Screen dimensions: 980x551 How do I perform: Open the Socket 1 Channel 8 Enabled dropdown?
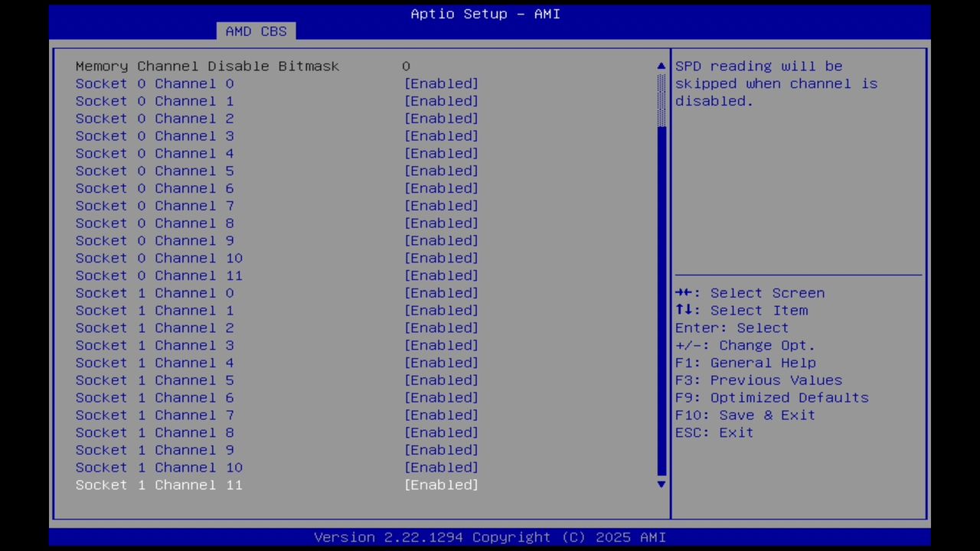[x=441, y=432]
